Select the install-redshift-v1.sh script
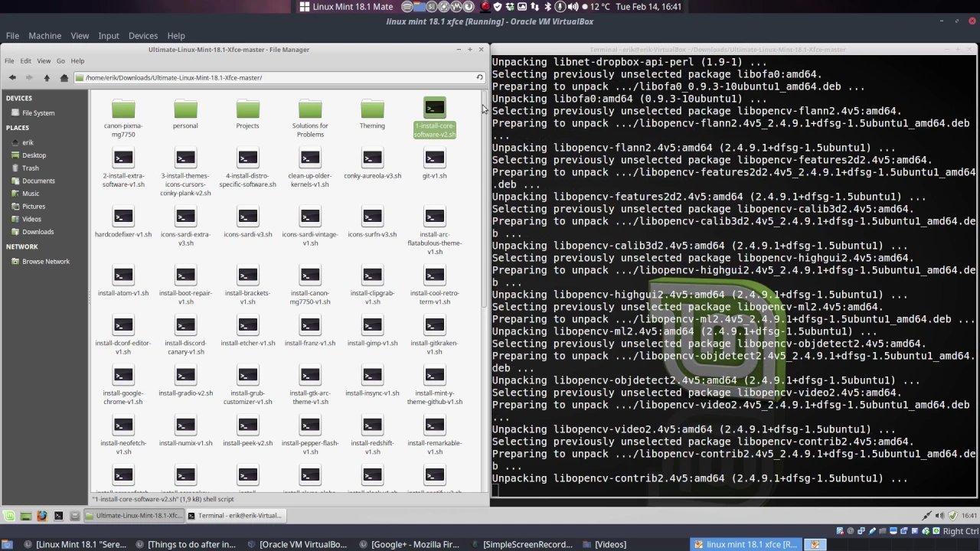Screen dimensions: 980x551 [x=372, y=435]
